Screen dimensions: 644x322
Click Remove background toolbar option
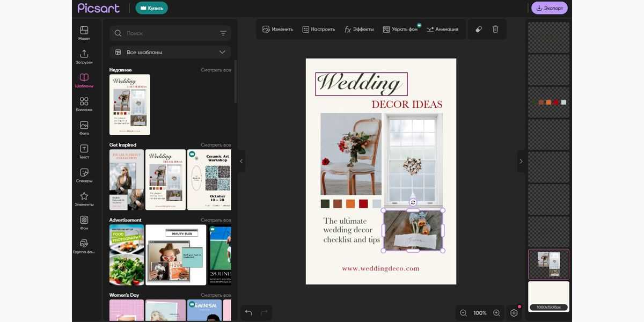(400, 30)
